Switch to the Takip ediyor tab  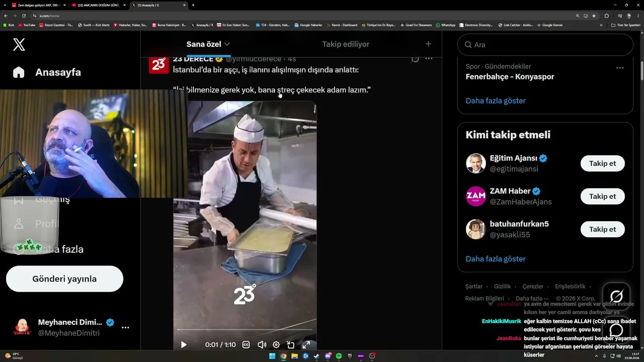tap(346, 44)
